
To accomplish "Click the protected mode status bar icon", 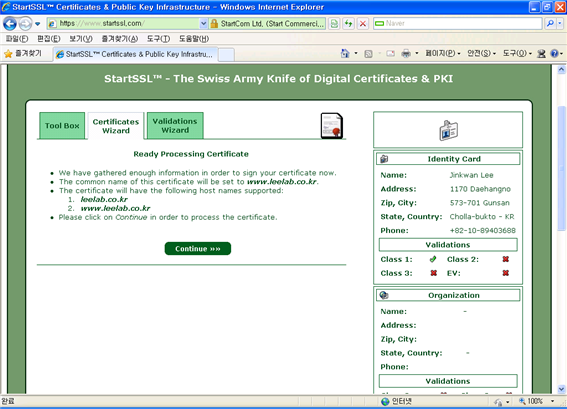I will point(499,402).
